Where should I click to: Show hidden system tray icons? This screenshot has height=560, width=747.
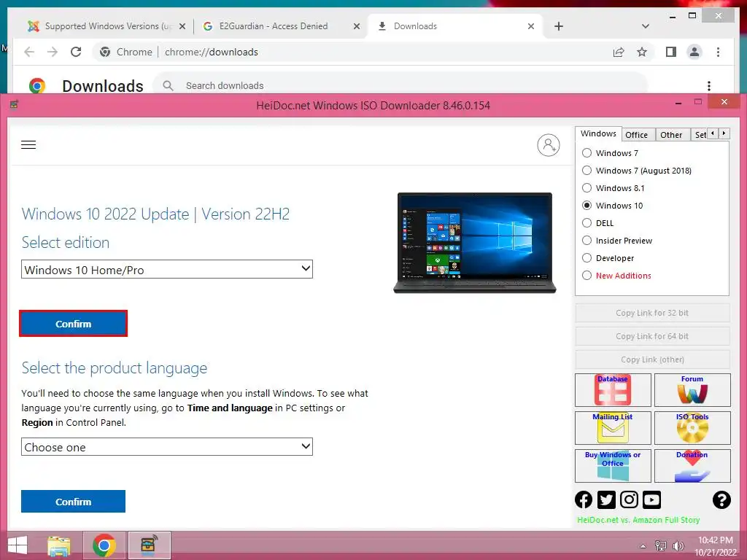click(x=643, y=546)
